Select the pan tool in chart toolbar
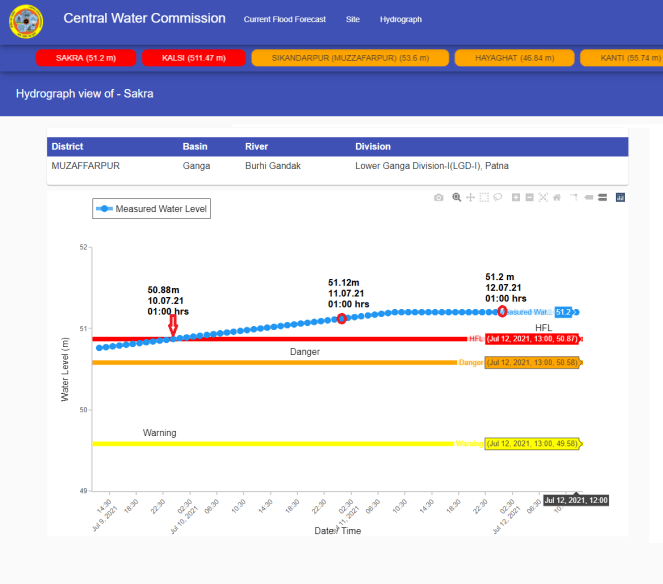The width and height of the screenshot is (663, 584). (x=470, y=198)
